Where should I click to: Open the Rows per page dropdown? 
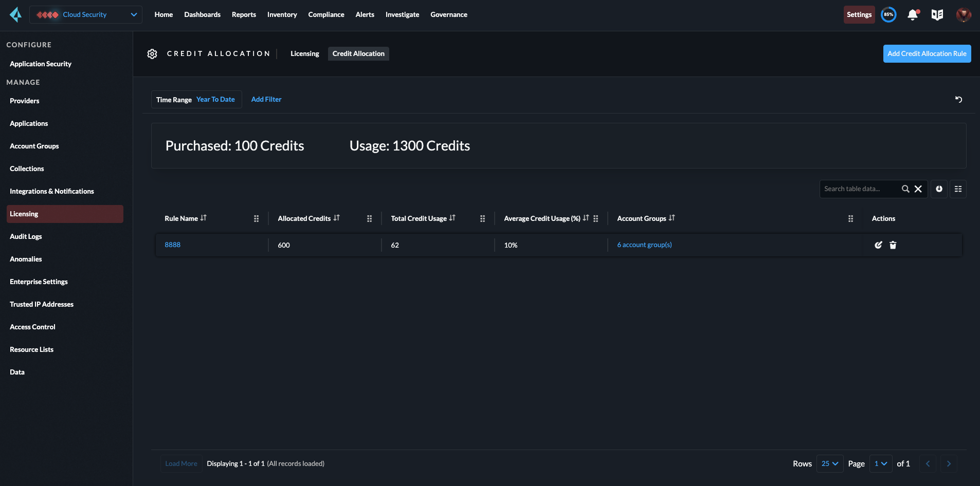click(x=829, y=463)
